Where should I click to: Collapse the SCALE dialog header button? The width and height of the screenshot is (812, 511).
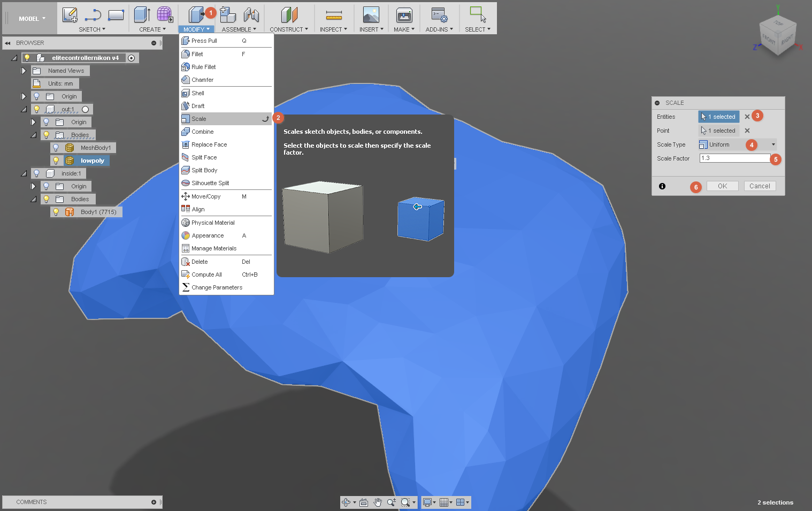point(657,103)
